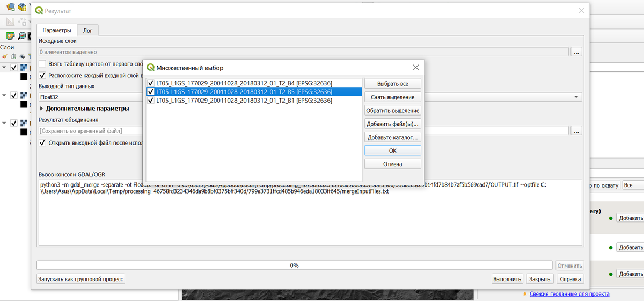Click Снять выделение button
The width and height of the screenshot is (644, 301).
point(393,97)
